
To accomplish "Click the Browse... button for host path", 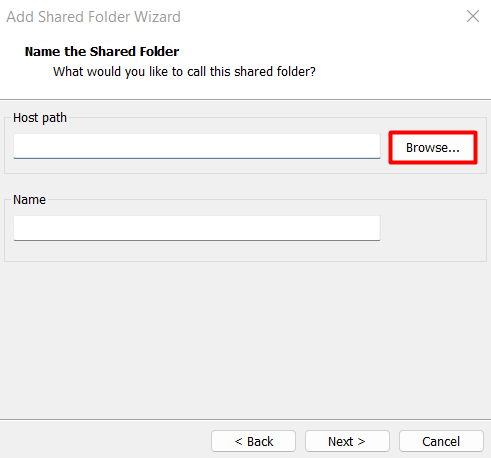I will [x=433, y=148].
